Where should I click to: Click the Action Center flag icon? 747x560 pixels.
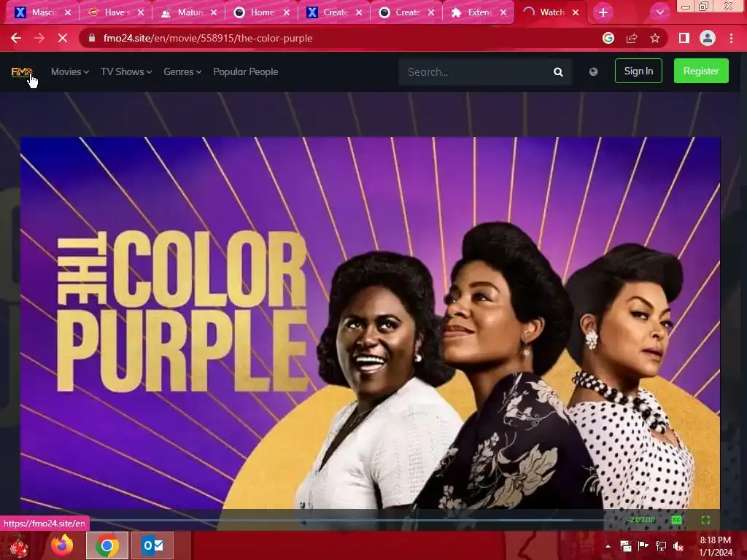click(643, 546)
